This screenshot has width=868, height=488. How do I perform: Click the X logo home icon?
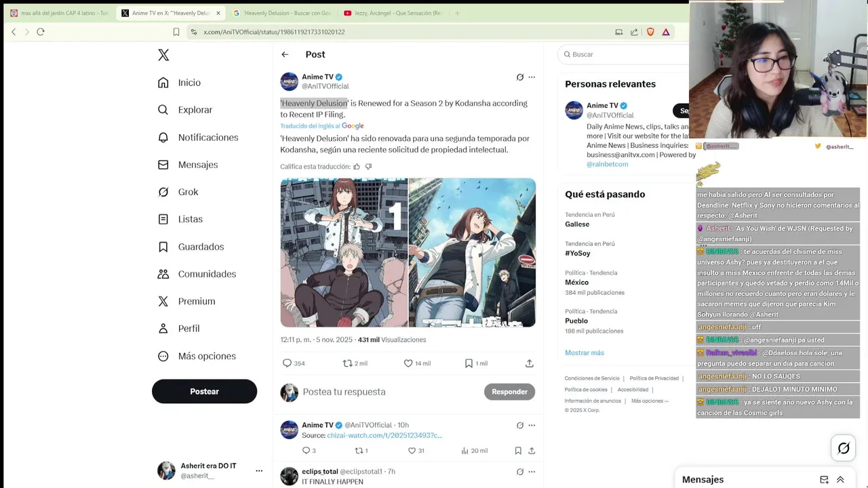click(x=163, y=55)
